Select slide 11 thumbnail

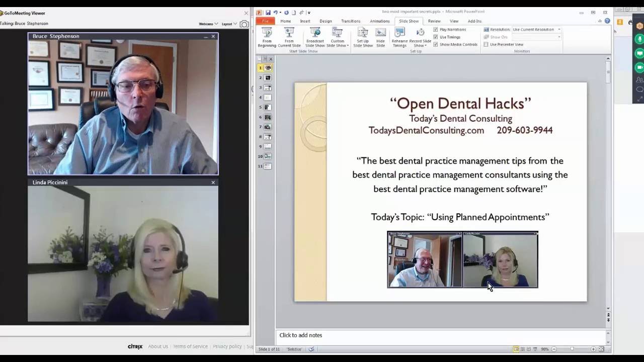point(268,166)
